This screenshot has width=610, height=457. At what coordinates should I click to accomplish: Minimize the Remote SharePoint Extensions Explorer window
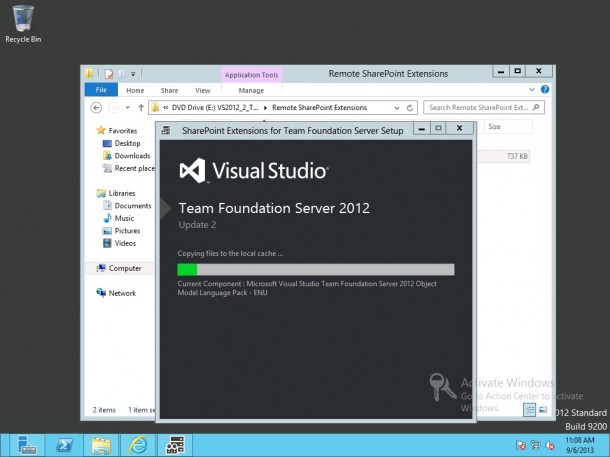point(501,71)
